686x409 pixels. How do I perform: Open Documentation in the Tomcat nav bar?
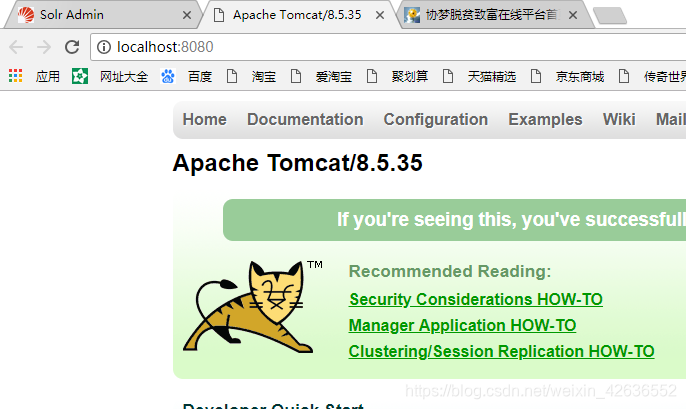coord(305,119)
